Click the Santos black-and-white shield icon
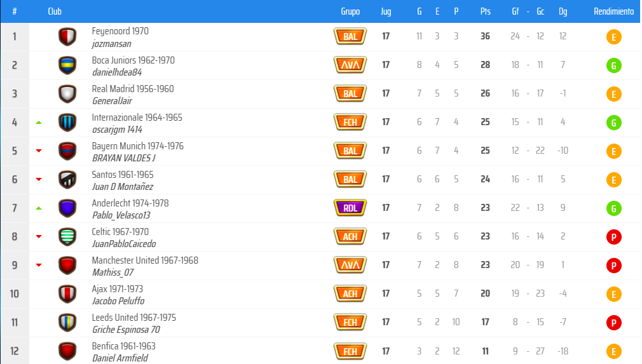 pos(67,180)
